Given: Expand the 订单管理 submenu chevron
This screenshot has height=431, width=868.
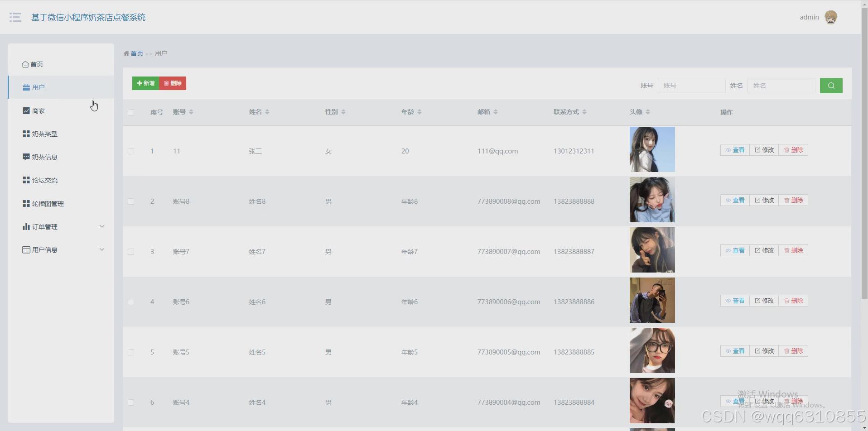Looking at the screenshot, I should 102,226.
